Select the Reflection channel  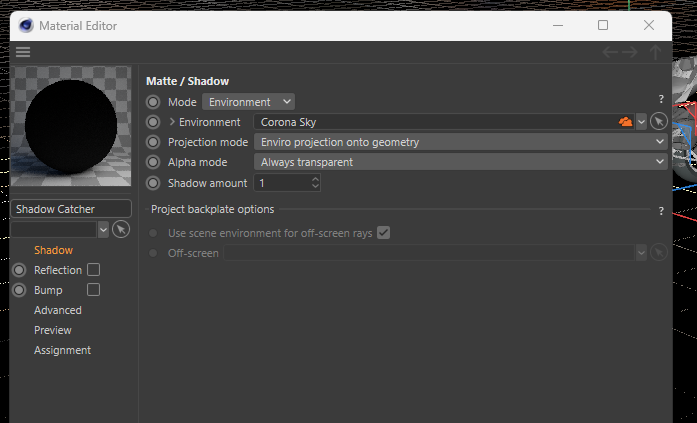pyautogui.click(x=58, y=270)
